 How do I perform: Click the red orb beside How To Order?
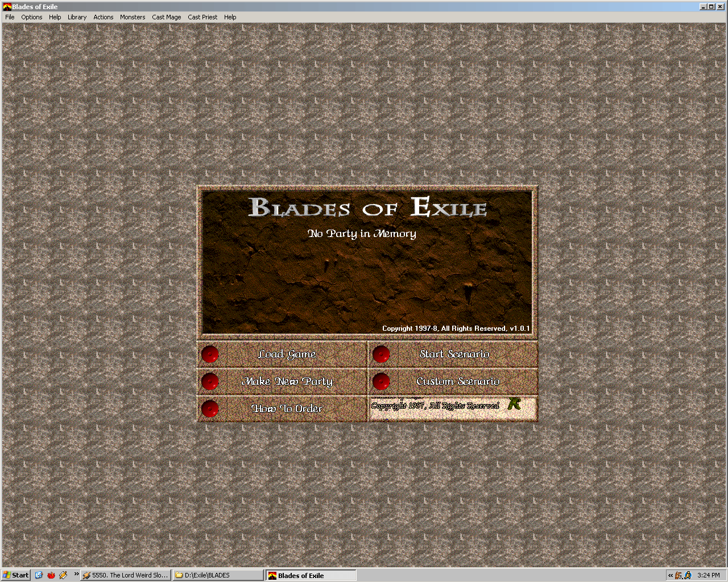pyautogui.click(x=210, y=409)
